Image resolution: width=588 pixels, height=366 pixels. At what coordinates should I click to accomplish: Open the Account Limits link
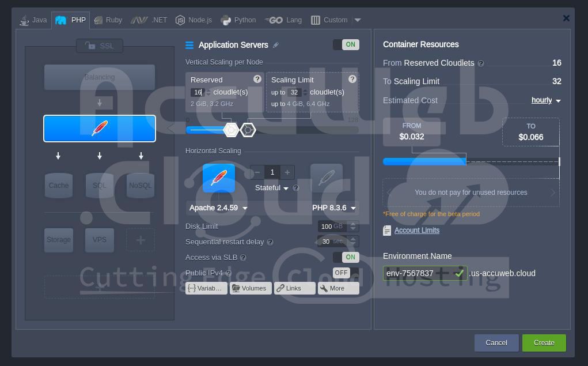click(x=416, y=231)
